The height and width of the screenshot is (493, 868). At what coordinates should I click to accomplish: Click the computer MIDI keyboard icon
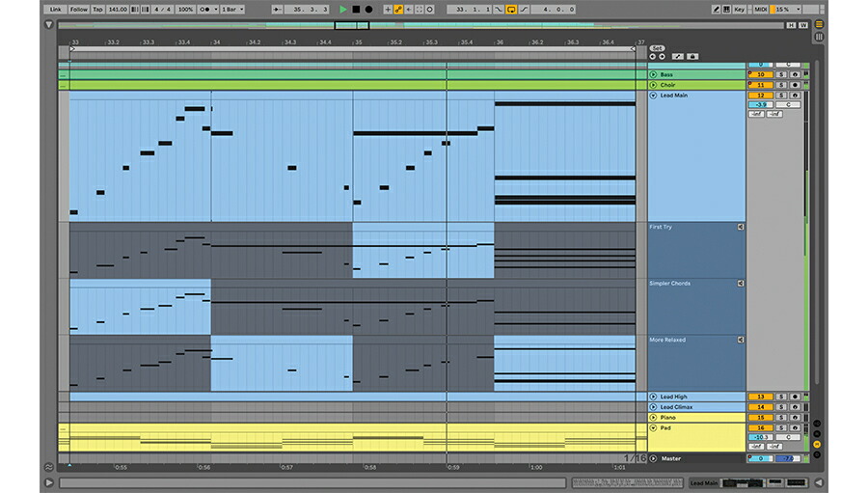pyautogui.click(x=726, y=9)
